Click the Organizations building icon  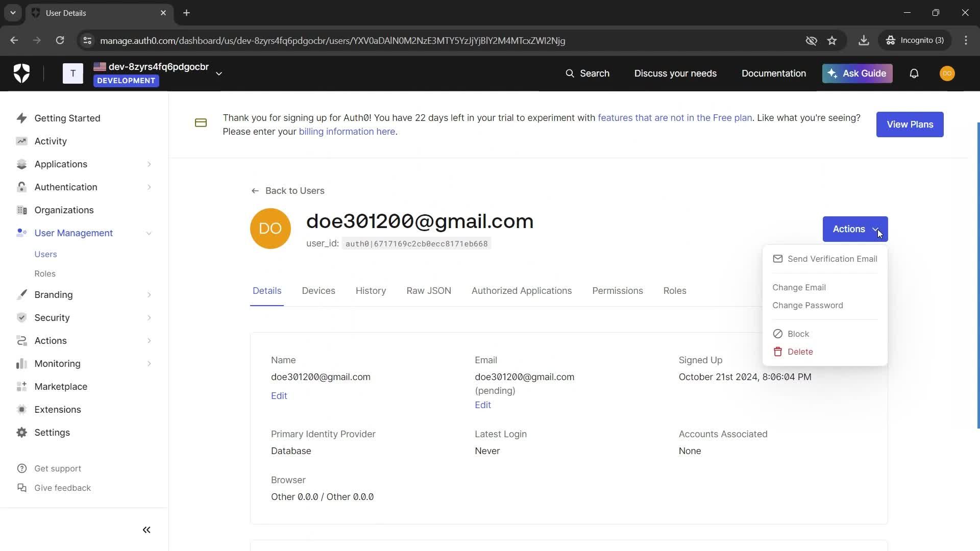[x=21, y=210]
